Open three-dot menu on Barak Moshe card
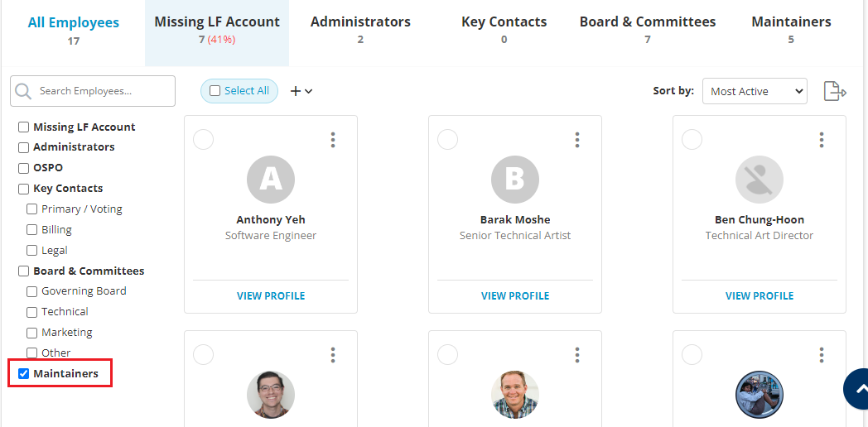868x427 pixels. 577,140
